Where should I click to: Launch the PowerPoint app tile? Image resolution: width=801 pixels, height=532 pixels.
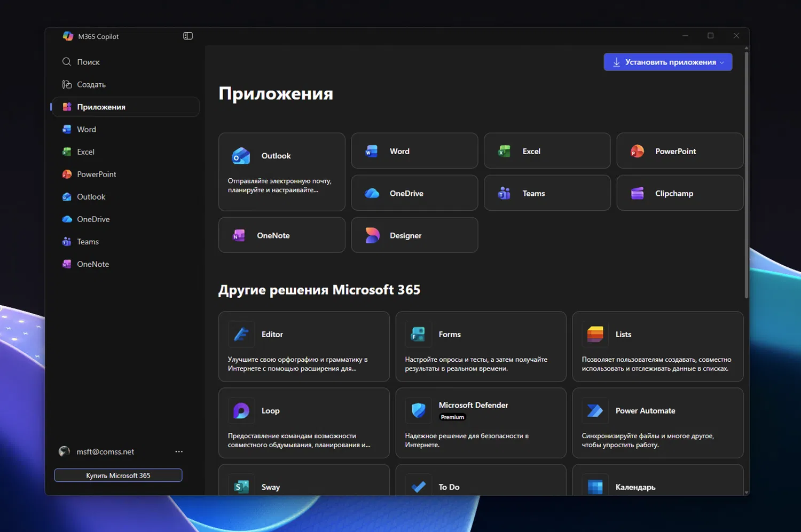click(x=680, y=151)
